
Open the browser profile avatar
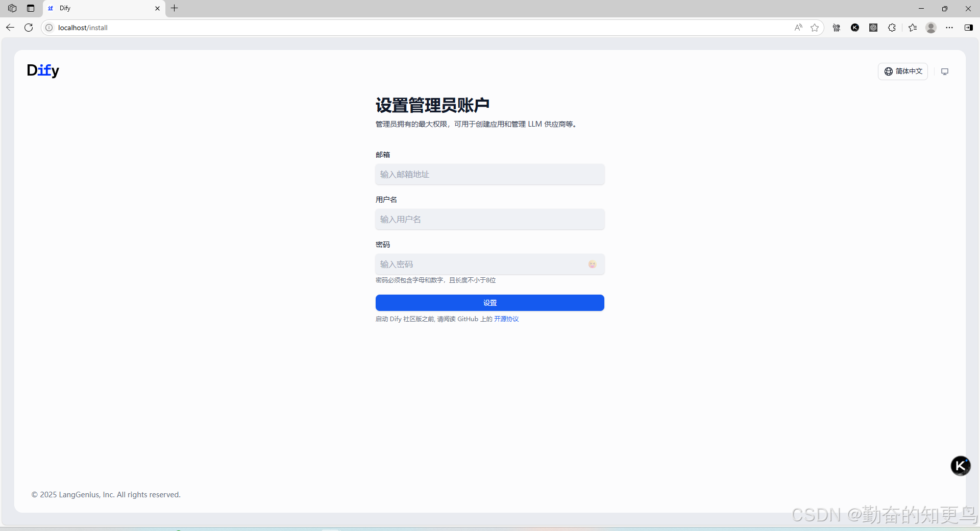[x=931, y=28]
